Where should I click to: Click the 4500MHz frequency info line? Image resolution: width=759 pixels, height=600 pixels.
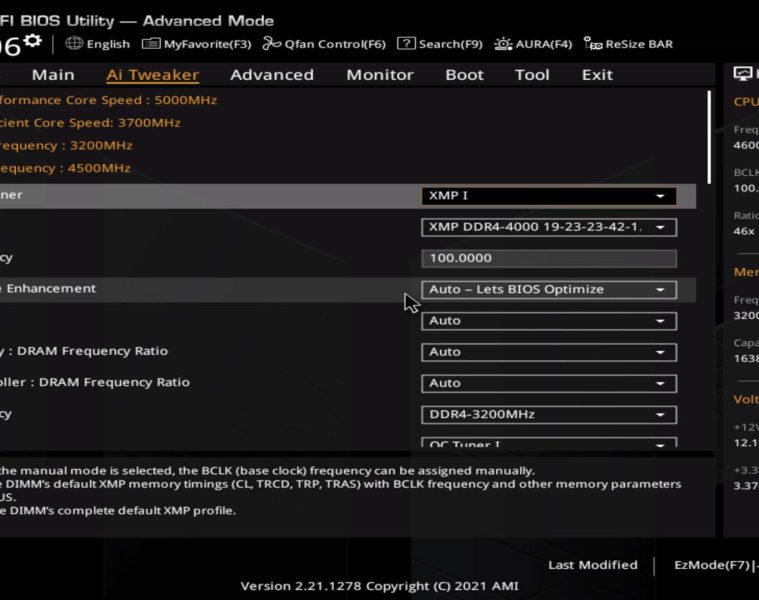pyautogui.click(x=65, y=168)
